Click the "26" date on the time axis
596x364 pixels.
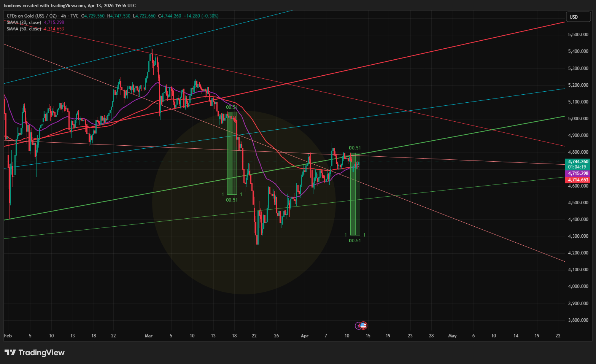point(277,336)
